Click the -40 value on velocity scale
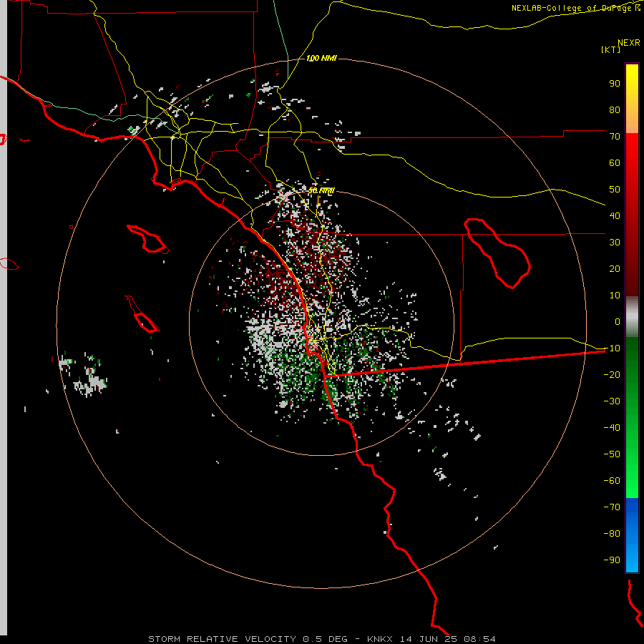Viewport: 644px width, 644px height. (612, 428)
